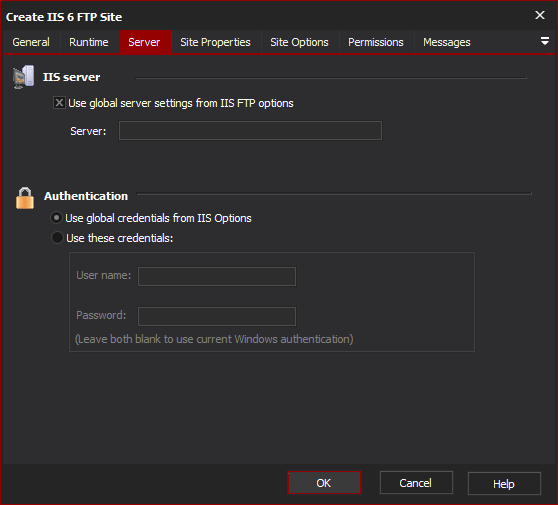
Task: Click the Authentication padlock icon
Action: point(25,198)
